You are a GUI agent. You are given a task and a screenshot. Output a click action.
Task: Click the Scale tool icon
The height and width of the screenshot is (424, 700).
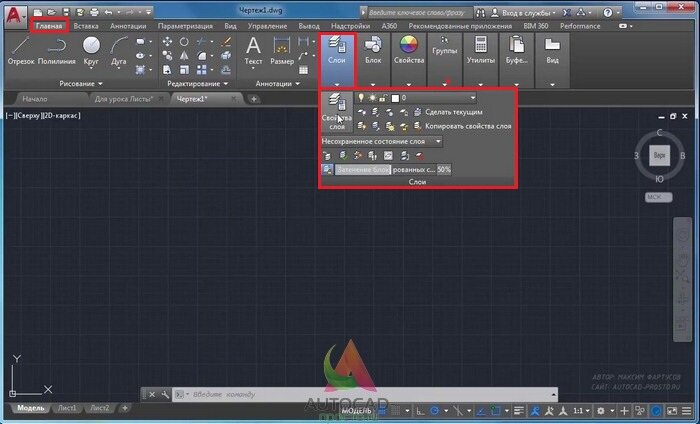pos(184,70)
